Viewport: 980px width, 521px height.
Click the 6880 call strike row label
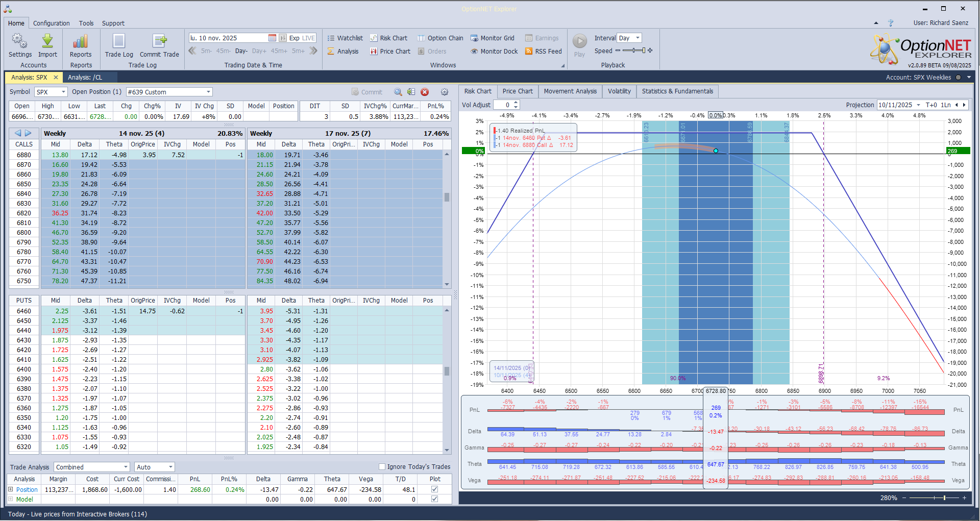pos(24,155)
